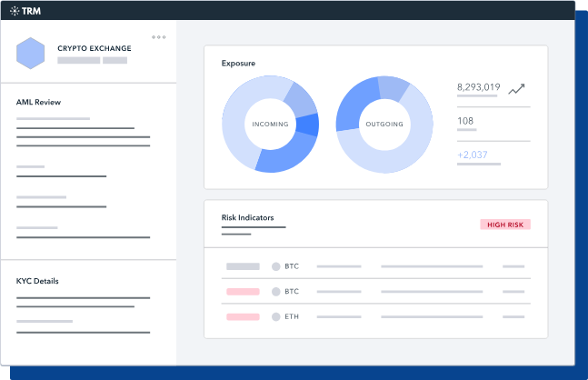Viewport: 588px width, 380px height.
Task: Click the CRYPTO EXCHANGE entity title
Action: (x=95, y=48)
